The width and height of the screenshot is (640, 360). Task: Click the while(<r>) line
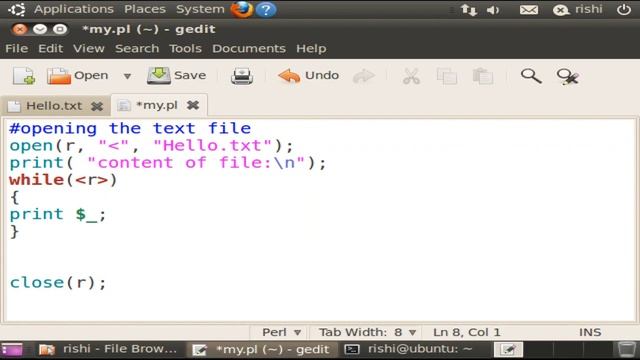pyautogui.click(x=63, y=180)
